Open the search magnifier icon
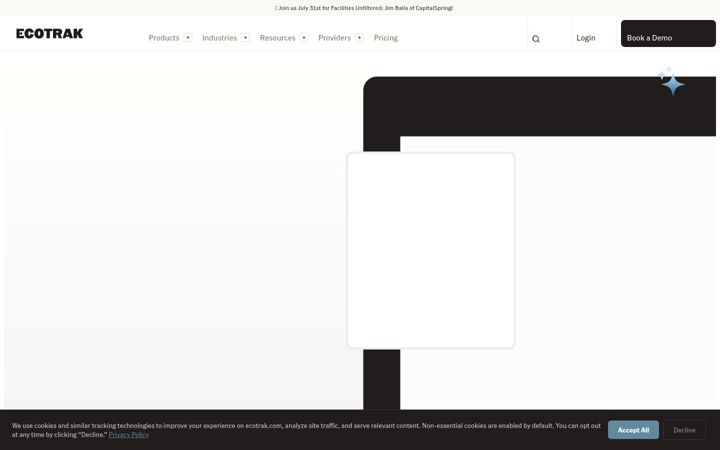 536,39
